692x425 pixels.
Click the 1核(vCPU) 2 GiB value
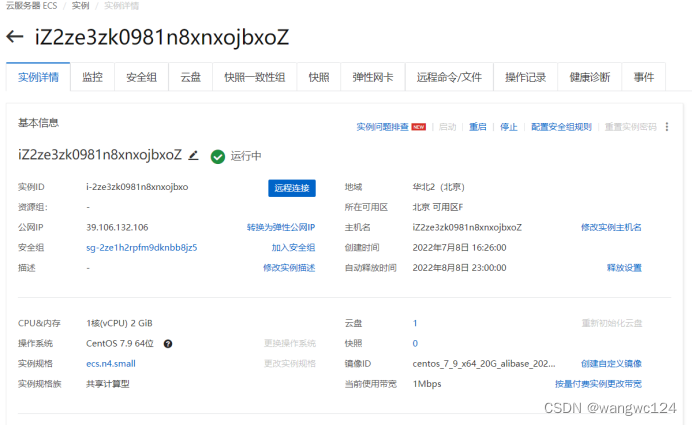[x=119, y=323]
